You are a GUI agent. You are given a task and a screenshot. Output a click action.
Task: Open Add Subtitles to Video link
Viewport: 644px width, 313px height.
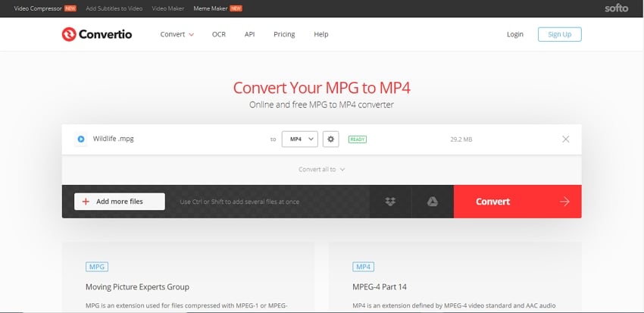pos(114,8)
